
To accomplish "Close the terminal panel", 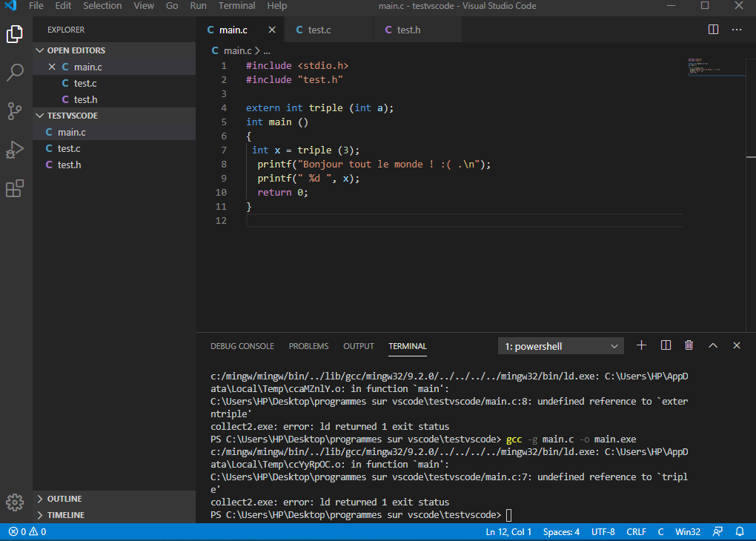I will click(x=736, y=345).
